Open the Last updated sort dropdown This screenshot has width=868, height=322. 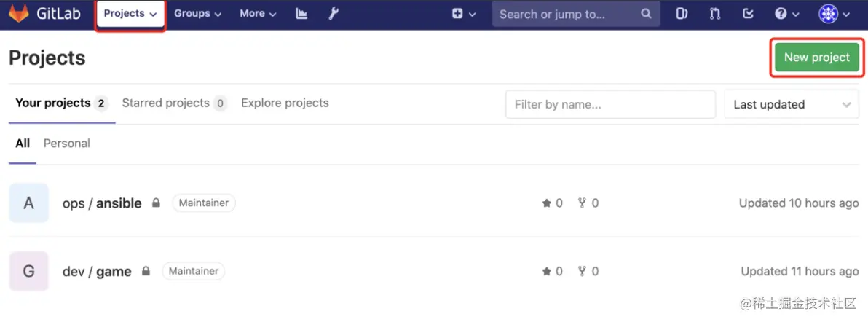coord(792,104)
